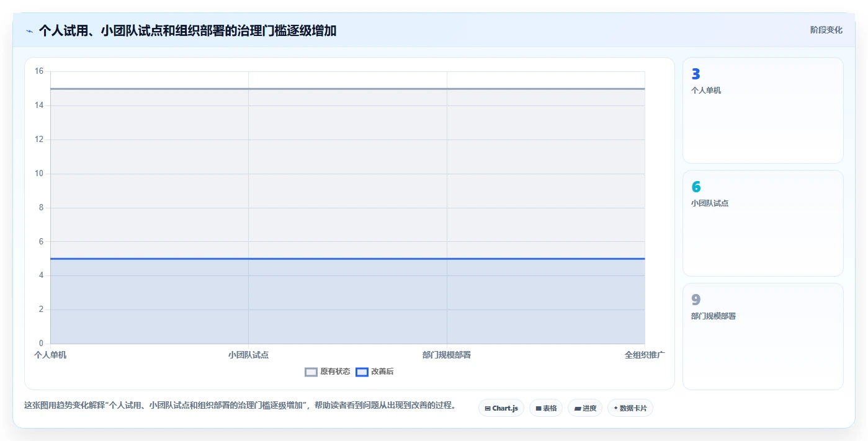Image resolution: width=868 pixels, height=441 pixels.
Task: Click the 原有状态 legend label
Action: (x=335, y=372)
